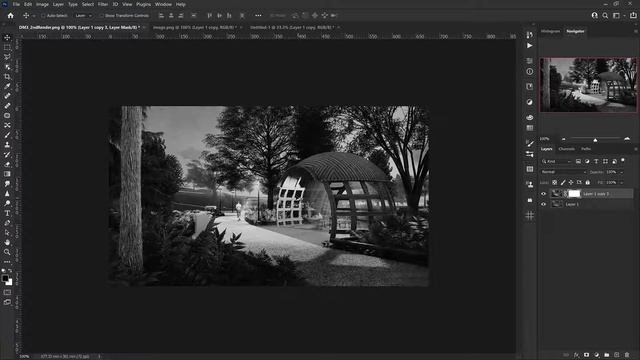Screen dimensions: 640x360
Task: Toggle lock all padlock icon
Action: pos(588,182)
